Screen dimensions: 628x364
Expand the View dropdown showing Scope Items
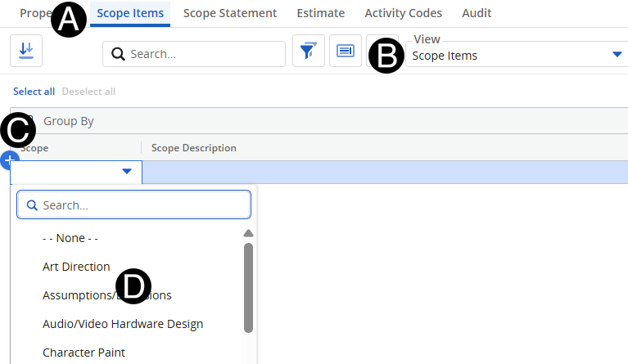tap(516, 55)
